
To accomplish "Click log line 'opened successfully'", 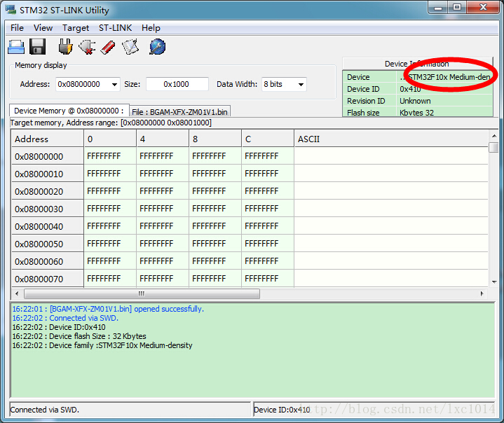I will click(108, 309).
